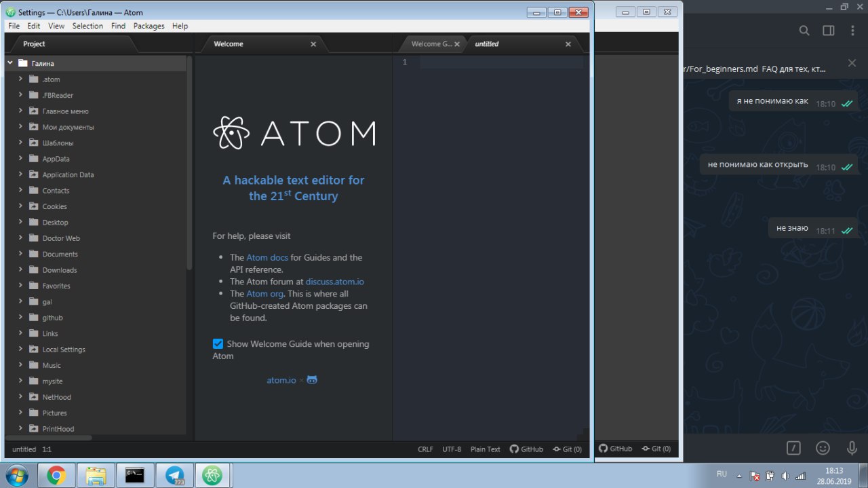Expand the Pictures folder
The image size is (868, 488).
click(x=21, y=413)
